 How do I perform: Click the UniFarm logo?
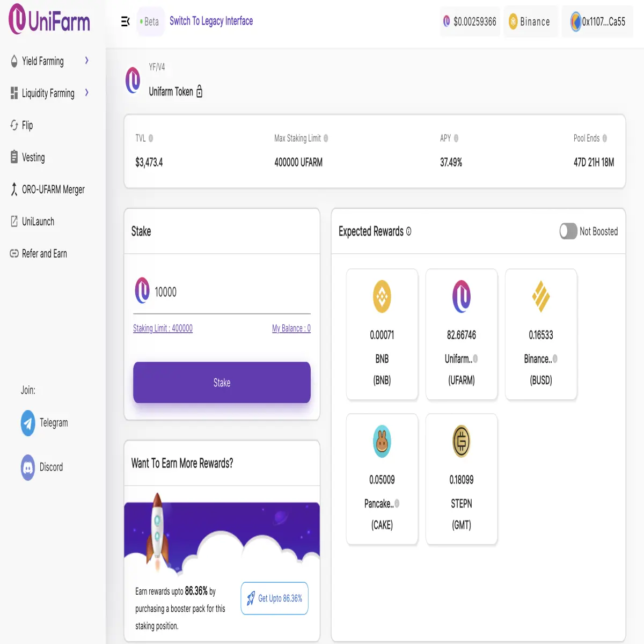point(49,19)
